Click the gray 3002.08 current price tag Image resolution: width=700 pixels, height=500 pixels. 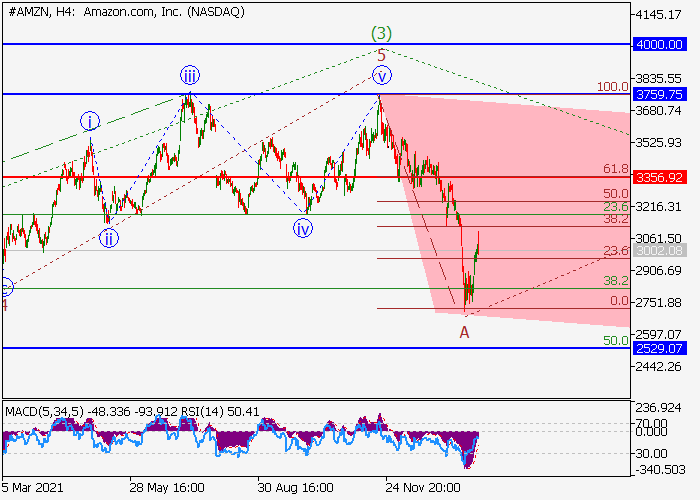(659, 250)
